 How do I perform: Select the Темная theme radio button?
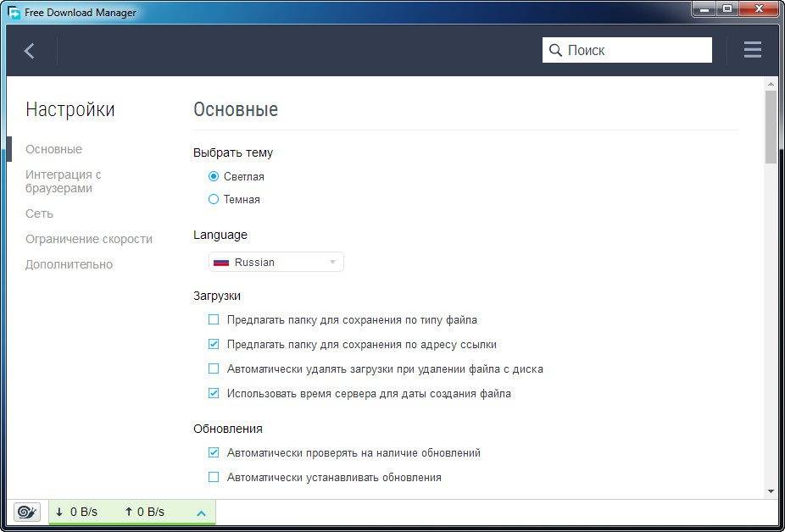pyautogui.click(x=214, y=199)
